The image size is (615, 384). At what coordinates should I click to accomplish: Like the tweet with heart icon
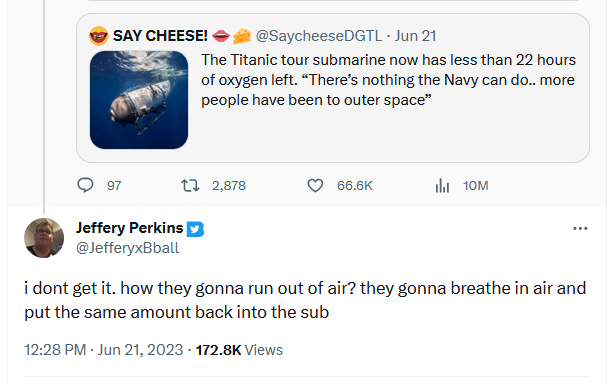(315, 186)
